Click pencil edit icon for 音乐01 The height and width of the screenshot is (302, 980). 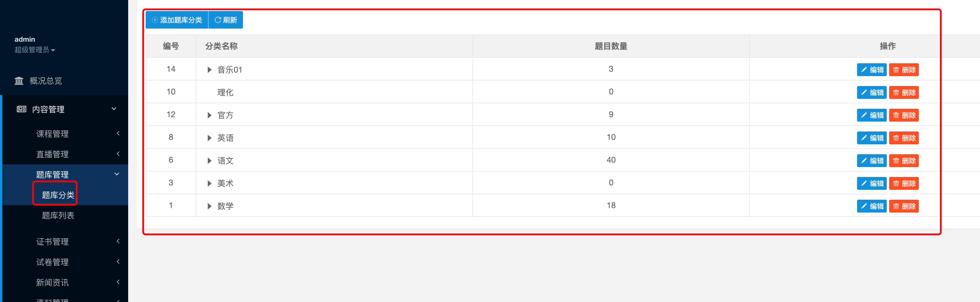864,70
